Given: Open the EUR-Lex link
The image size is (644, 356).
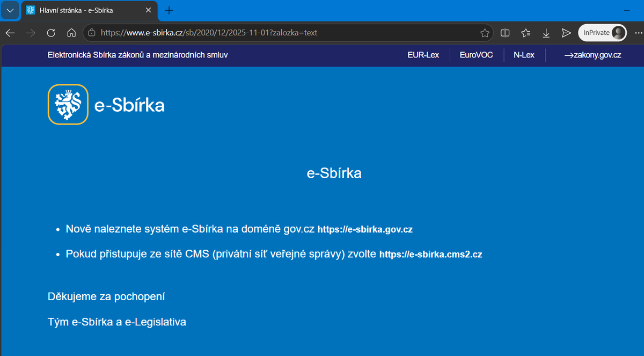Looking at the screenshot, I should [x=423, y=55].
